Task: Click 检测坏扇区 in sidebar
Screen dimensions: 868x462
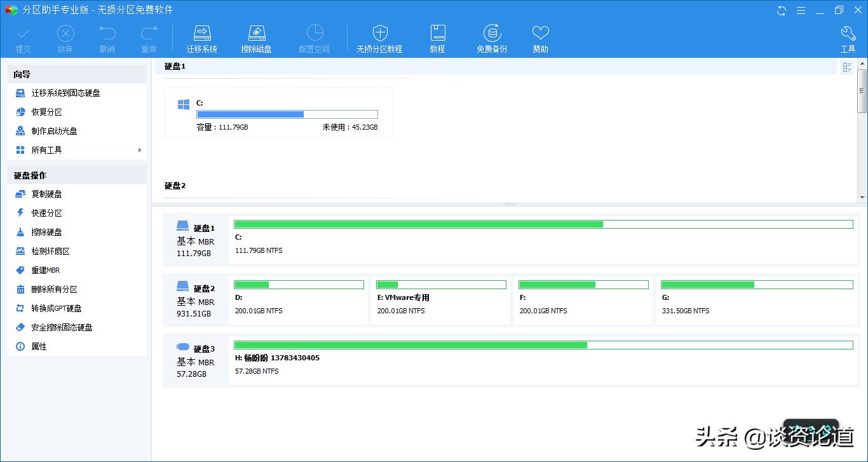Action: (x=51, y=251)
